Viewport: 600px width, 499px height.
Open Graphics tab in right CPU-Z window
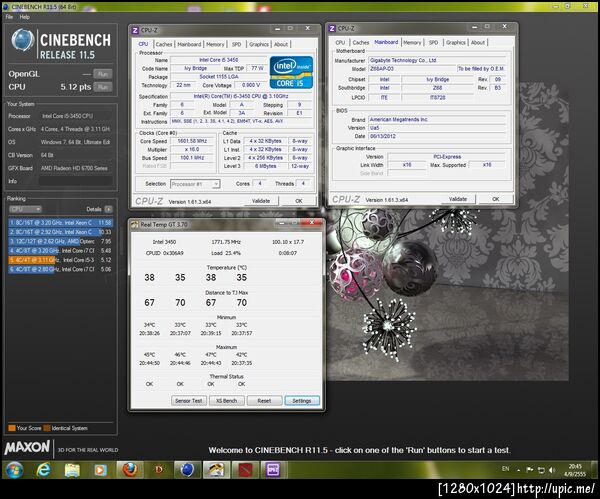pos(455,42)
